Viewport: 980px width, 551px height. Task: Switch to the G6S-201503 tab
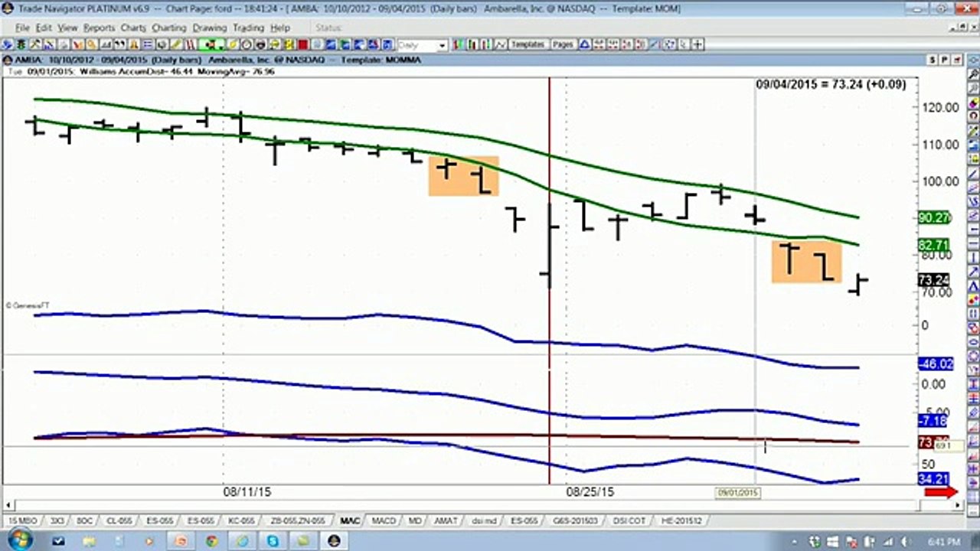[x=574, y=520]
